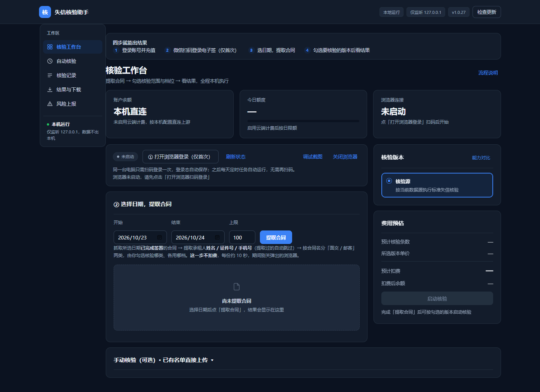Image resolution: width=540 pixels, height=392 pixels.
Task: Click the warning triangle icon beside 风险上报
Action: [x=50, y=104]
